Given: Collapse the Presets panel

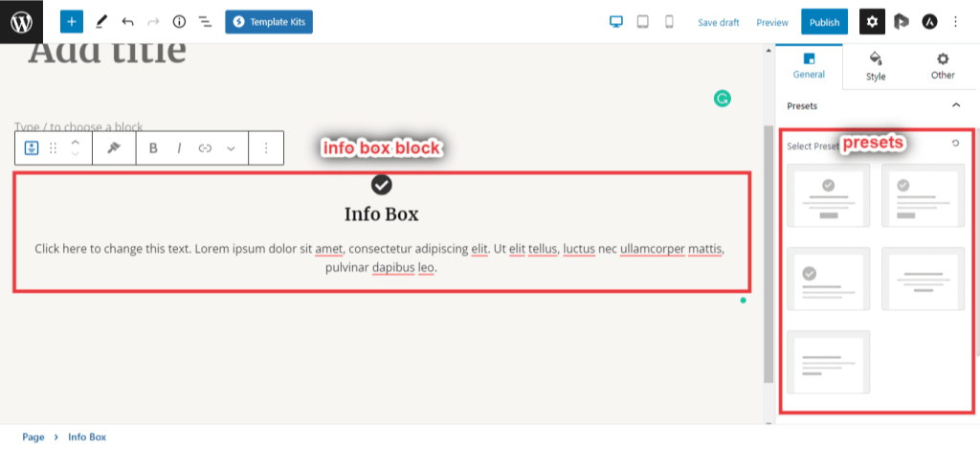Looking at the screenshot, I should pos(955,105).
